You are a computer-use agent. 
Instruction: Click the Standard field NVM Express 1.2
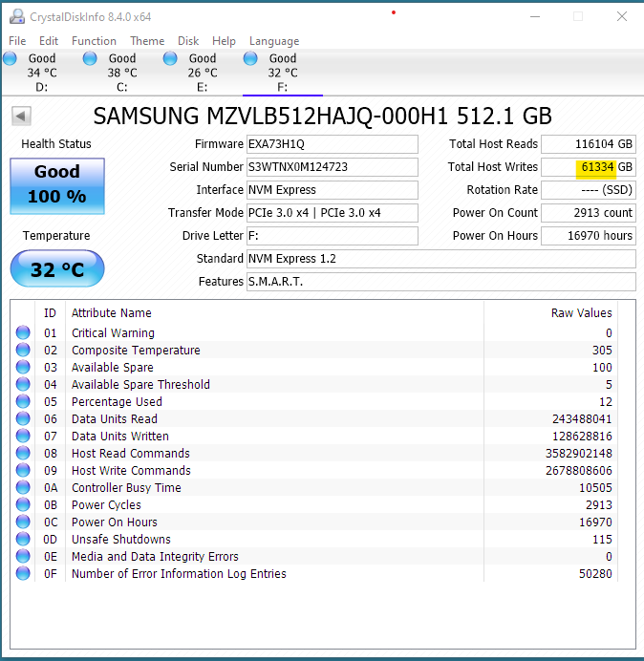[x=441, y=259]
